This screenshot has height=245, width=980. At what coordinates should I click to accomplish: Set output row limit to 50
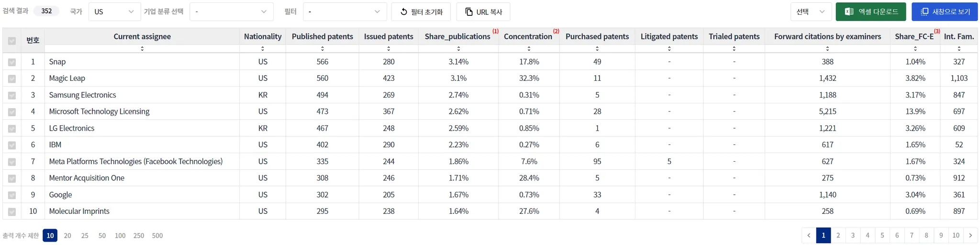point(102,235)
